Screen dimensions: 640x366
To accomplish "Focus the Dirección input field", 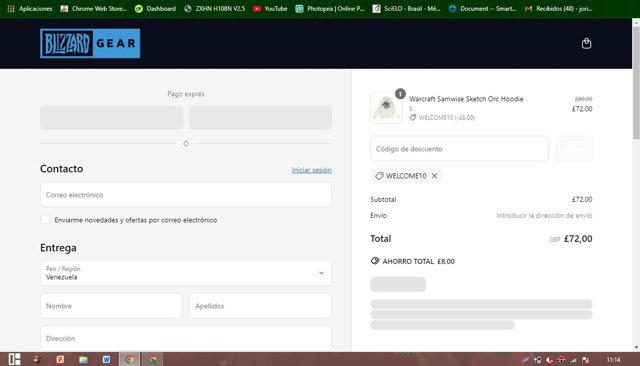I will (x=186, y=338).
